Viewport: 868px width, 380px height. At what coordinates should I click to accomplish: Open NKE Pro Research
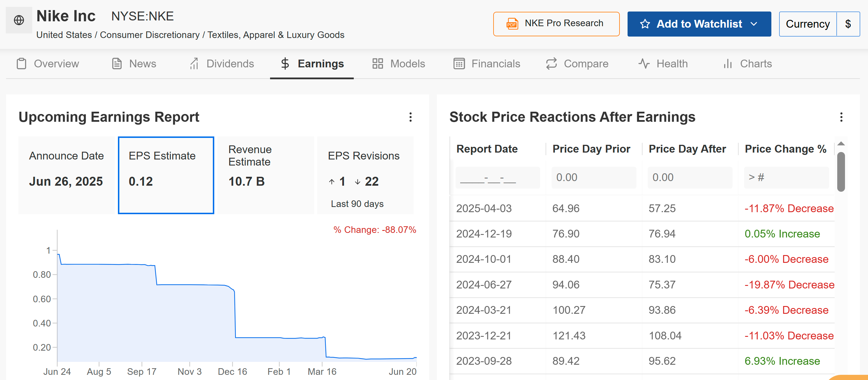tap(556, 24)
